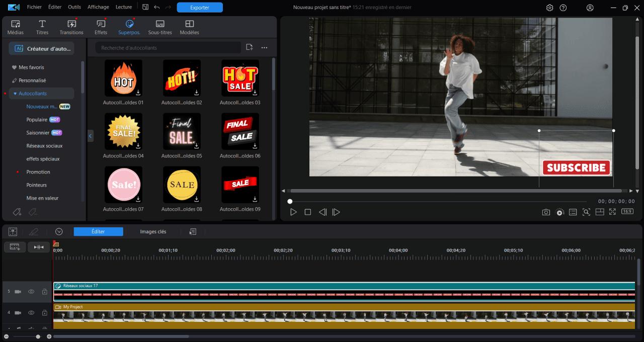Click the Exporter button
Screen dimensions: 644x342
point(200,8)
